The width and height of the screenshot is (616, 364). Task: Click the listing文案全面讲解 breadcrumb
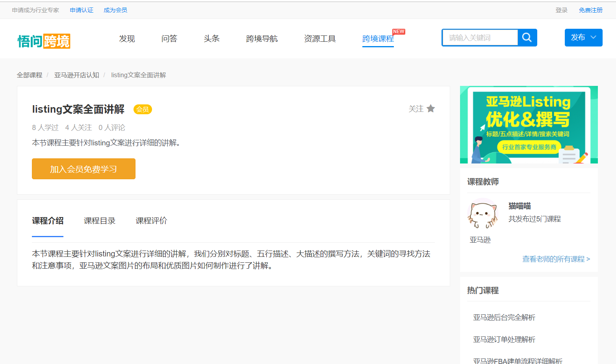click(139, 75)
